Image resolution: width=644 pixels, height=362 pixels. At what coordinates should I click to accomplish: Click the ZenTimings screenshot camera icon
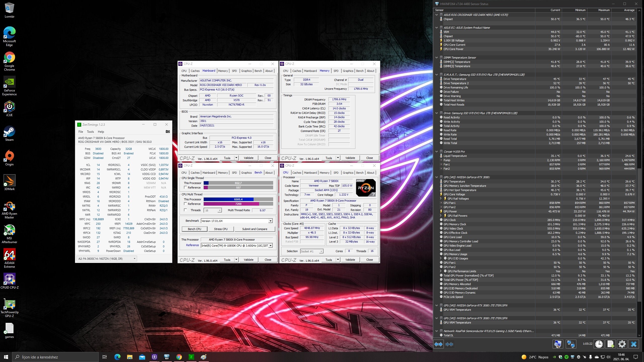tap(168, 131)
